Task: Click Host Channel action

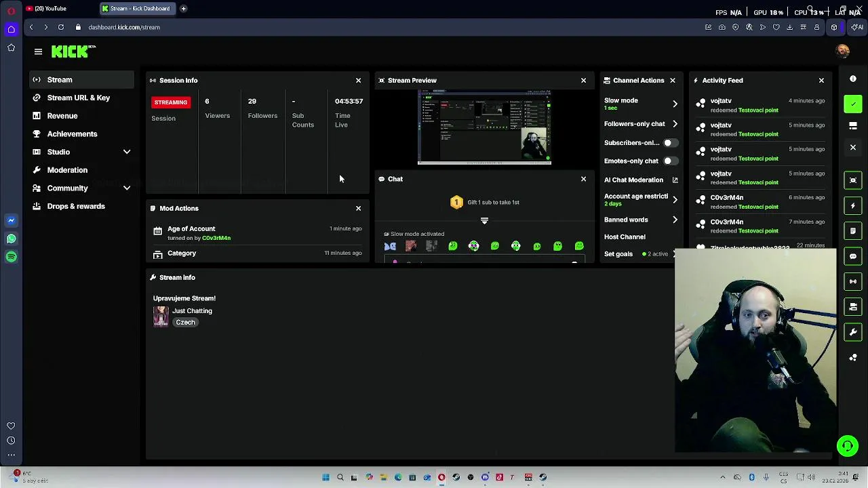Action: coord(625,237)
